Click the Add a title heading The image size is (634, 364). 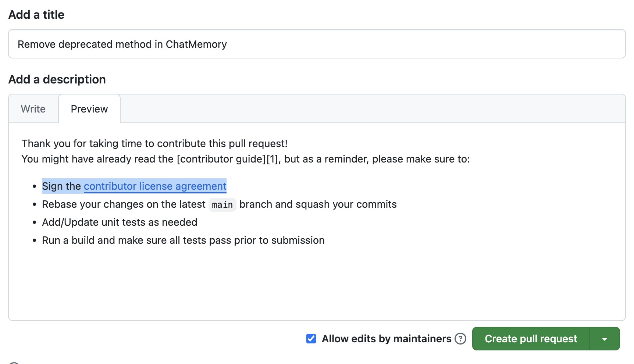[36, 15]
